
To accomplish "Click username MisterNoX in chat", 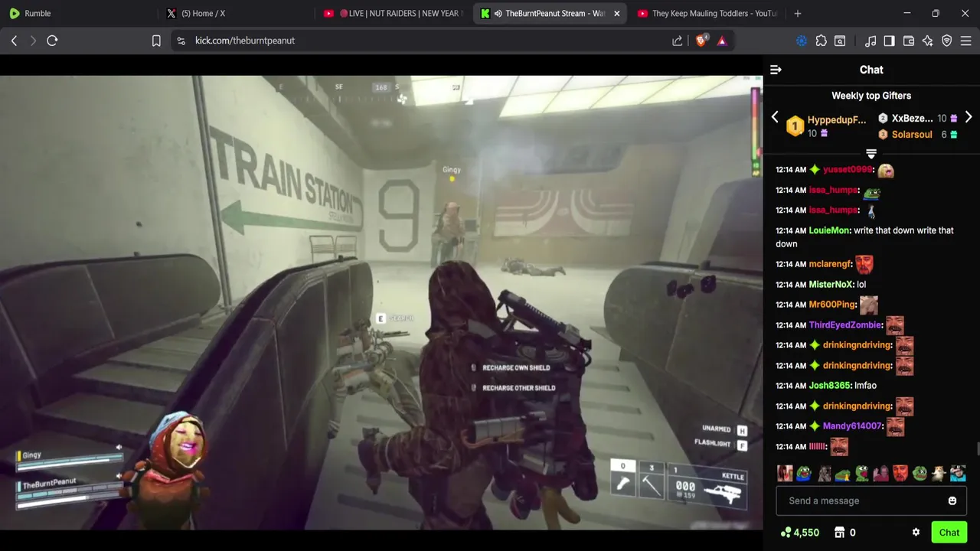I will [831, 285].
